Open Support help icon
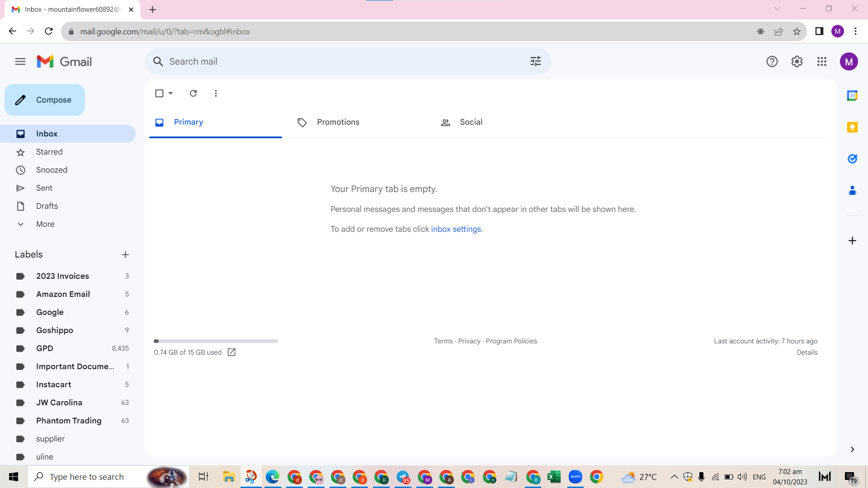Viewport: 868px width, 488px height. [x=772, y=61]
